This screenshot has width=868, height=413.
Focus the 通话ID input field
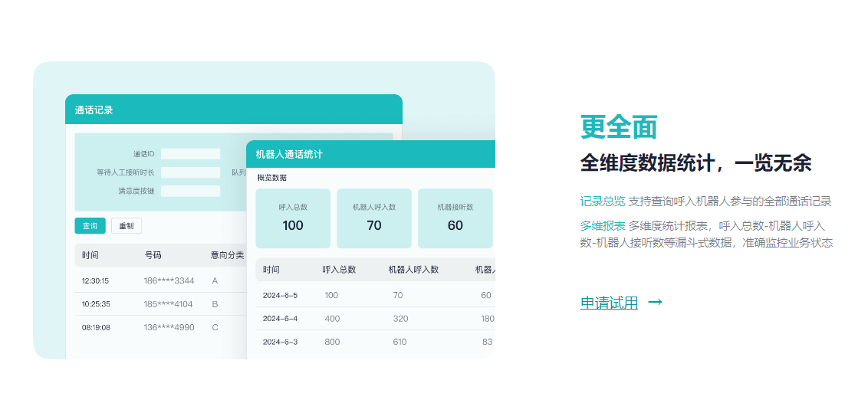coord(190,154)
